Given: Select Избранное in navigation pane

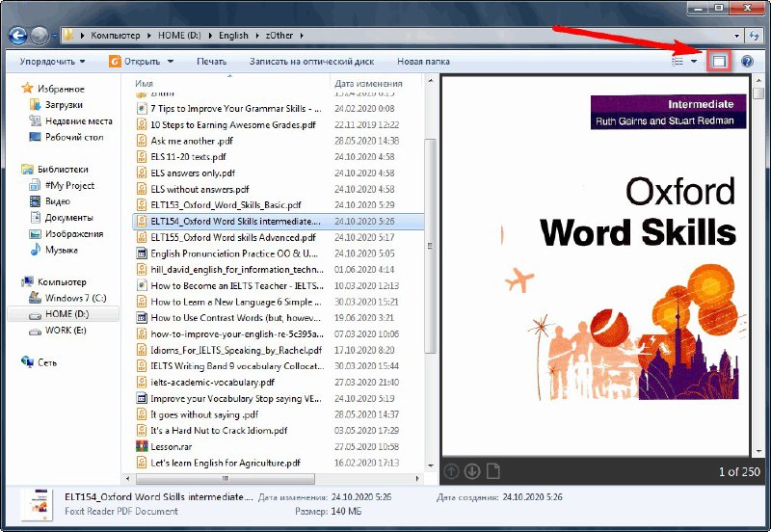Looking at the screenshot, I should pyautogui.click(x=53, y=89).
